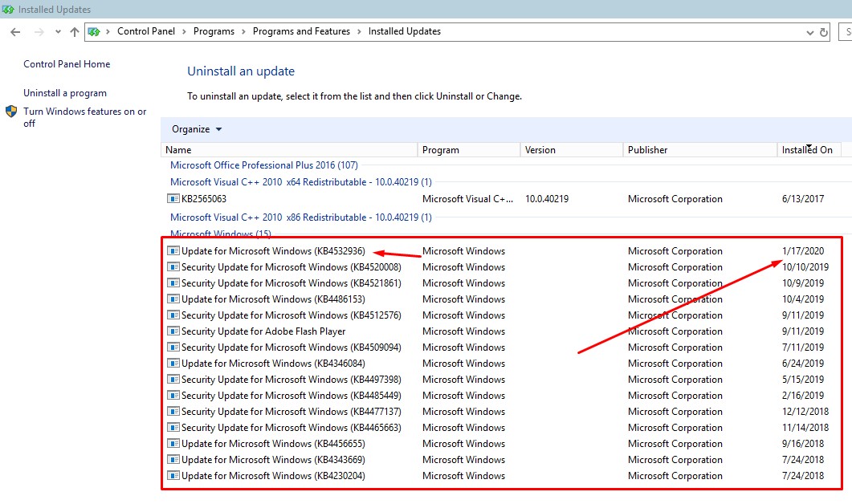The width and height of the screenshot is (852, 504).
Task: Select Security Update for Microsoft Windows (KB4521861)
Action: [x=291, y=283]
